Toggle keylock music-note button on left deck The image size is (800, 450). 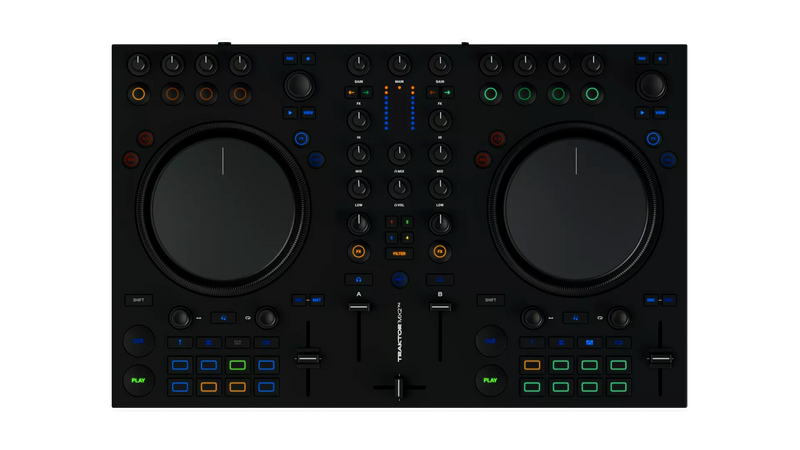point(223,318)
